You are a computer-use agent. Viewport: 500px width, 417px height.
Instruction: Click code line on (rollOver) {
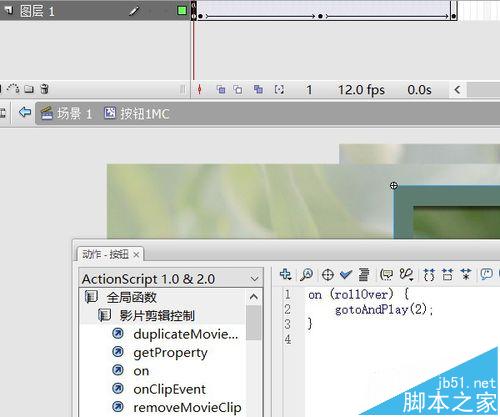click(x=359, y=295)
